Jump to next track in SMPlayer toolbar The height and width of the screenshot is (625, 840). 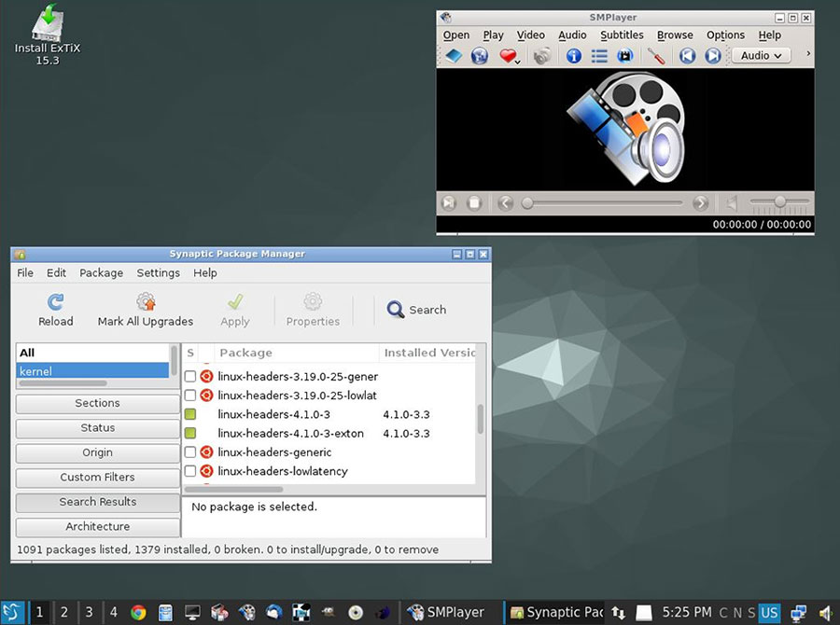713,56
